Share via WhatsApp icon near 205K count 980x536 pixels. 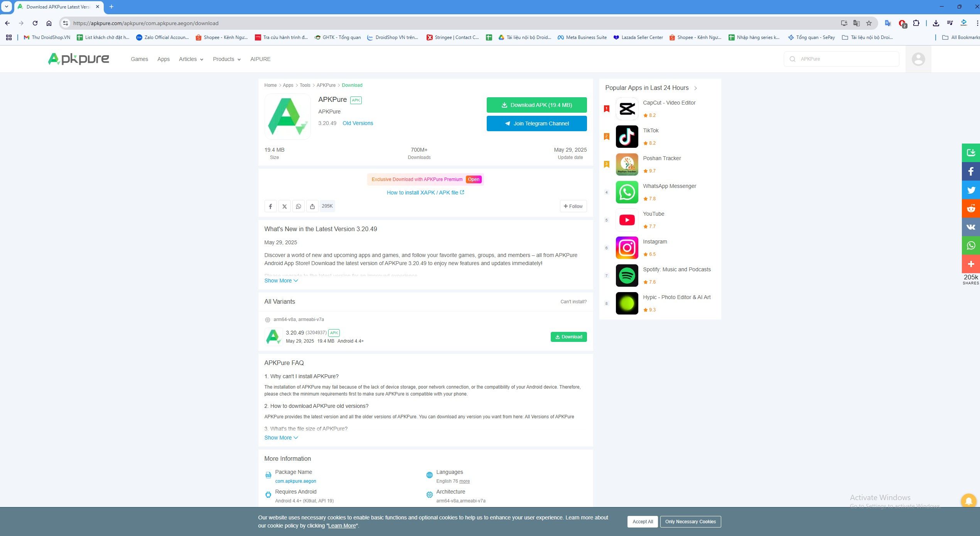[x=298, y=206]
